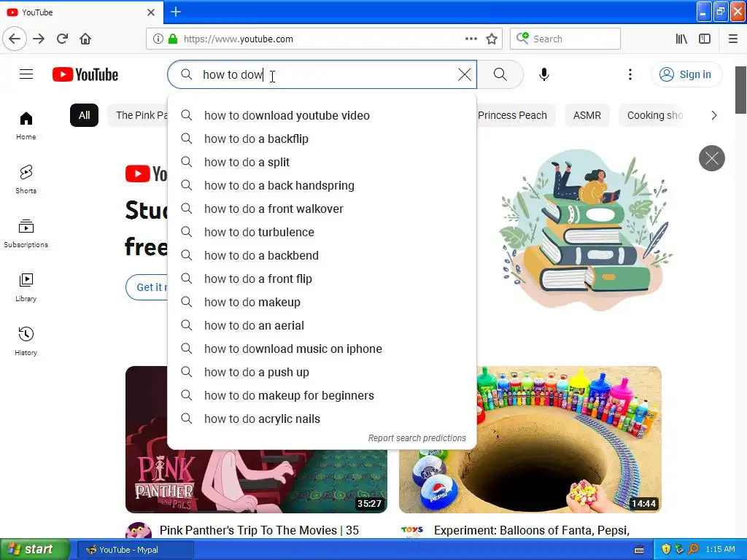Choose suggestion how to do an aerial
Viewport: 747px width, 560px height.
[322, 325]
